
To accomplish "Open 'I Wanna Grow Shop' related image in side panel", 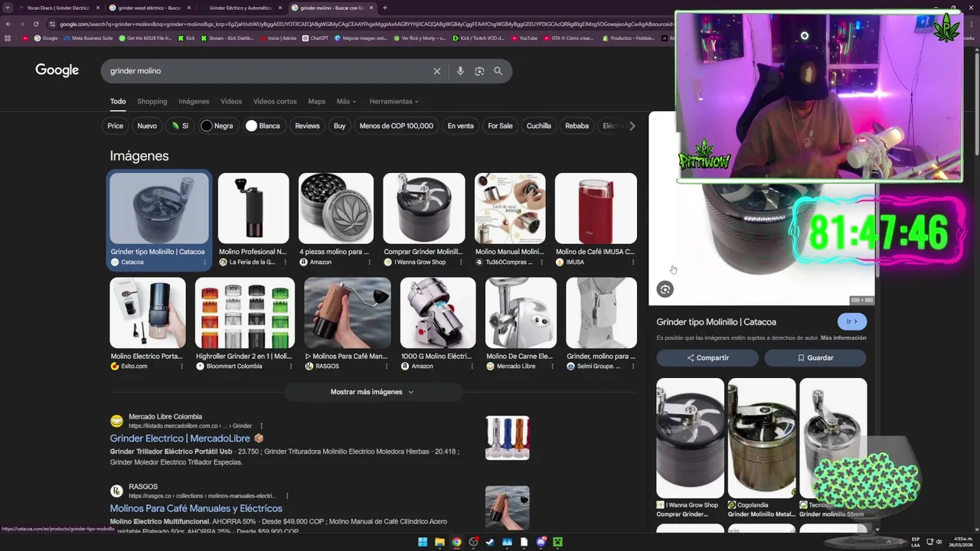I will click(690, 438).
